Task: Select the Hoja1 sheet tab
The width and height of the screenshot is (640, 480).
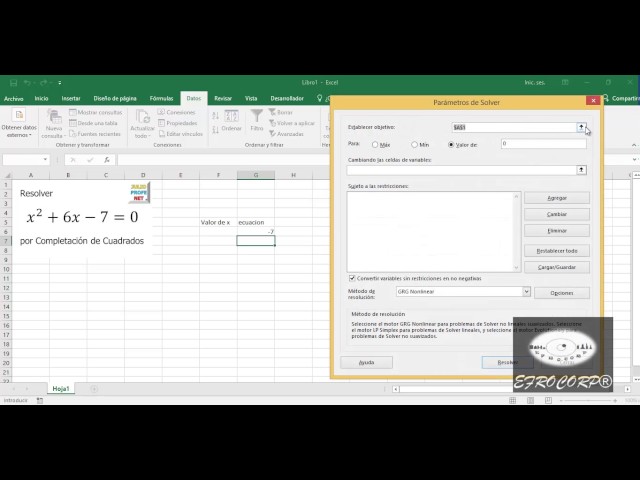Action: pyautogui.click(x=61, y=389)
